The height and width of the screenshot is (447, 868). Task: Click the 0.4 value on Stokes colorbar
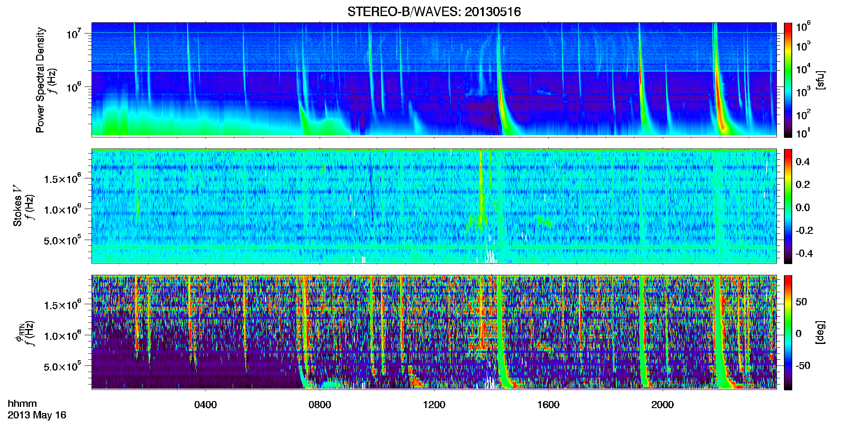click(803, 162)
